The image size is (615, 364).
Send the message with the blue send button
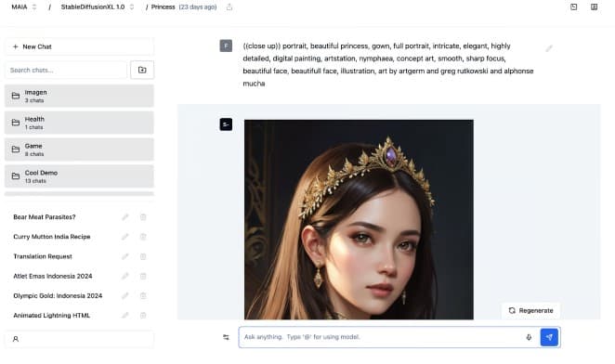549,337
